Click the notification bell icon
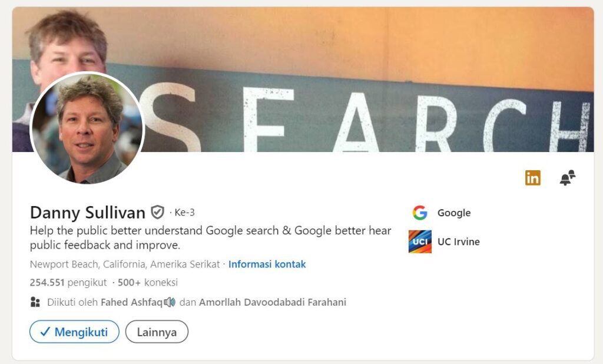Screen dimensions: 603x364 click(x=567, y=178)
